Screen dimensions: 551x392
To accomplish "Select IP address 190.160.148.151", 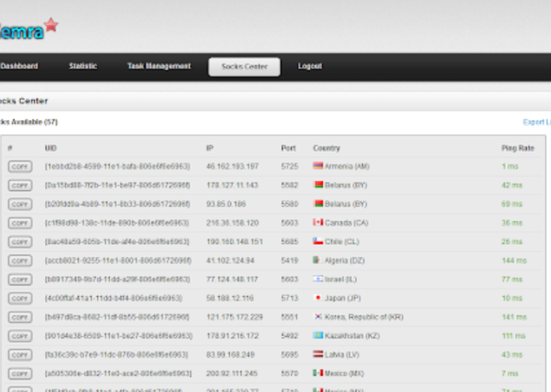I will click(x=235, y=242).
